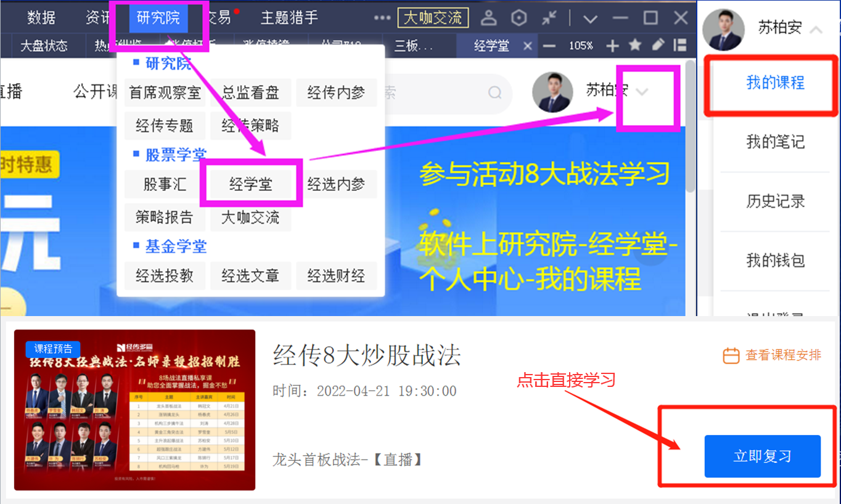Open 我的笔记 in user menu
The image size is (841, 504).
coord(775,142)
